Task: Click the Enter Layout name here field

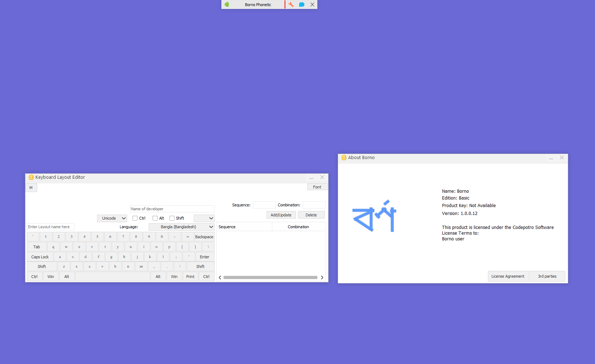Action: coord(51,227)
